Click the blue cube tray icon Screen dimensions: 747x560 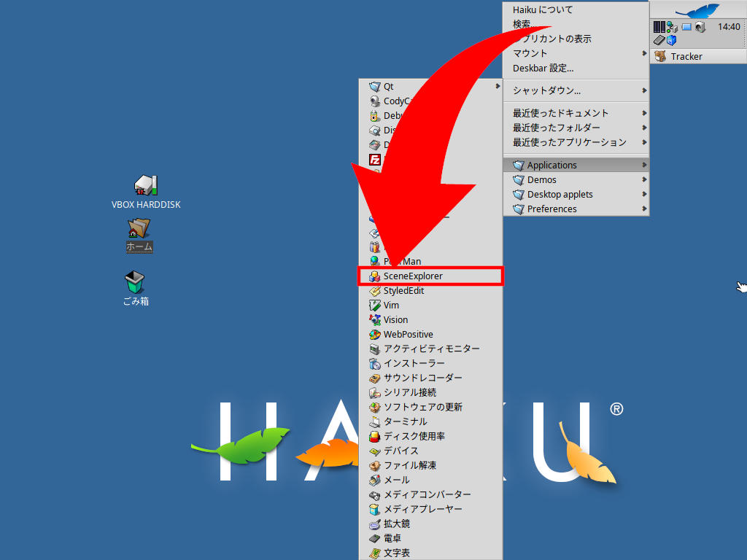click(672, 40)
